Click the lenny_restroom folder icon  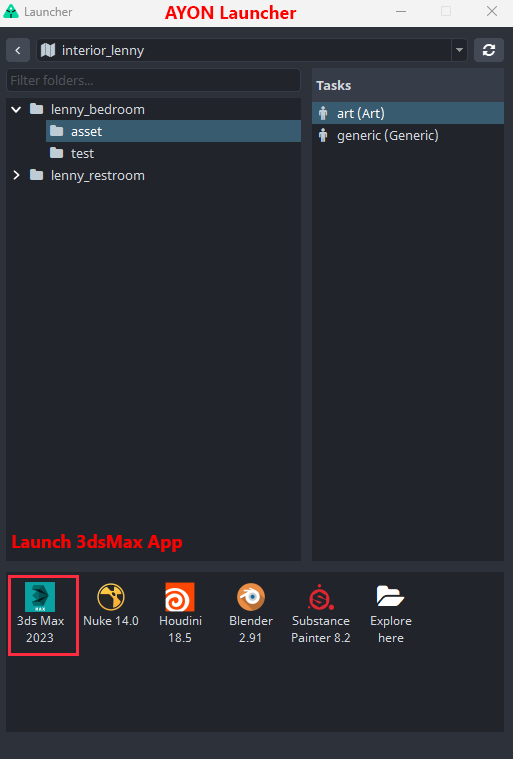[x=36, y=174]
